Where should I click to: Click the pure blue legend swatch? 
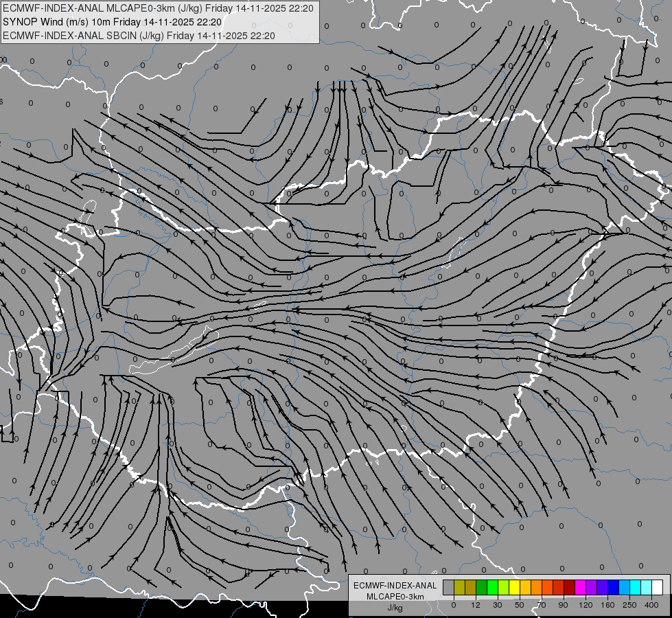(613, 587)
